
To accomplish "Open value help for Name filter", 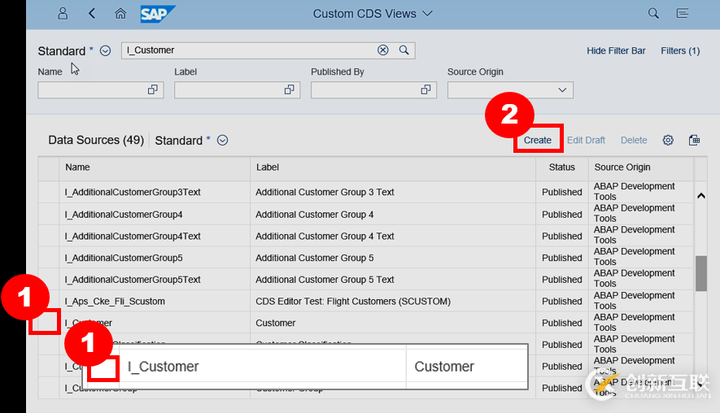I will coord(153,90).
